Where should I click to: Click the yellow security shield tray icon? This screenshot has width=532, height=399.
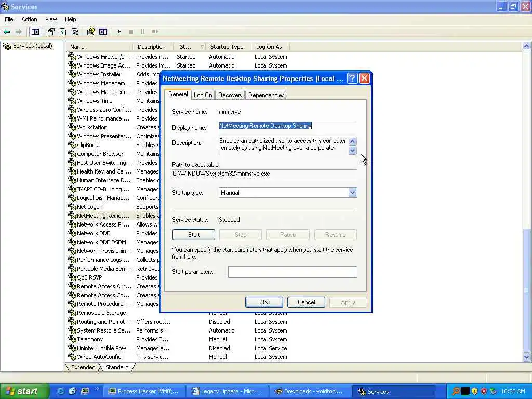(475, 392)
